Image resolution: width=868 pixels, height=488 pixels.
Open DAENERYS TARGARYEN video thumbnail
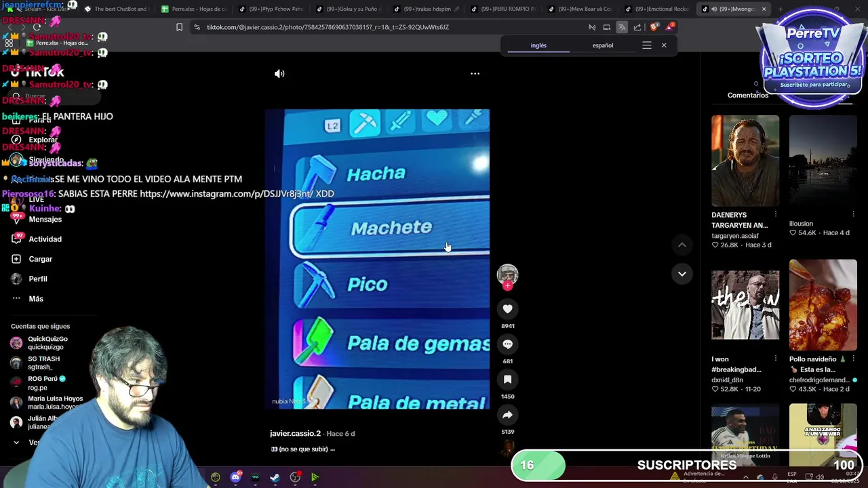click(x=745, y=161)
